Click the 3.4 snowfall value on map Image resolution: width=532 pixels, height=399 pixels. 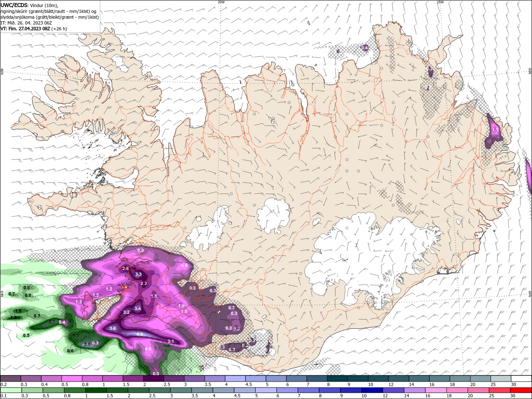[138, 308]
